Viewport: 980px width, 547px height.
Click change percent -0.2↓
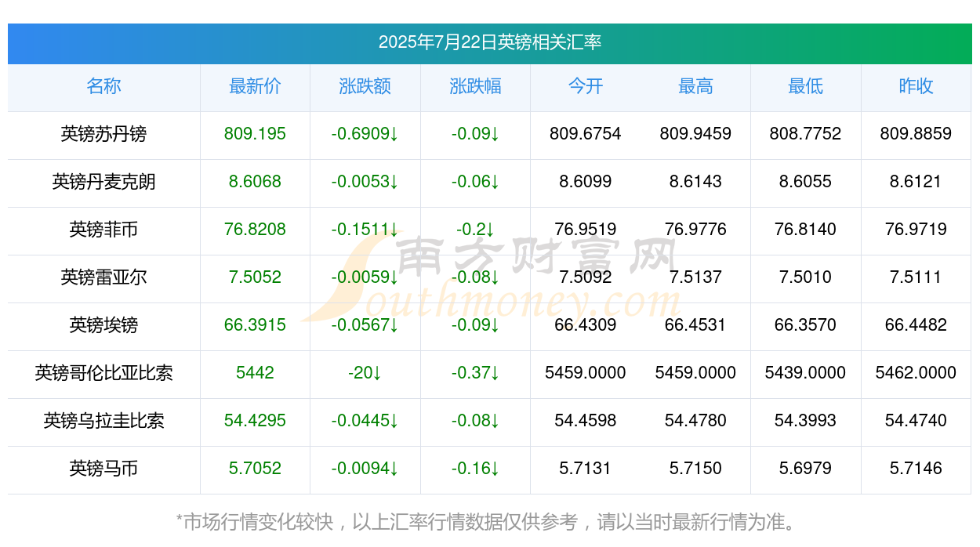475,230
